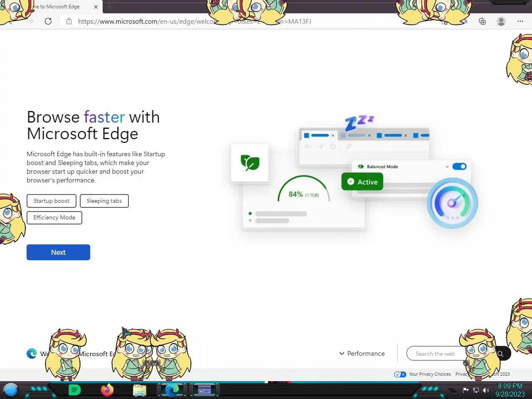Close the Microsoft Edge welcome tab
The width and height of the screenshot is (532, 399).
(96, 7)
